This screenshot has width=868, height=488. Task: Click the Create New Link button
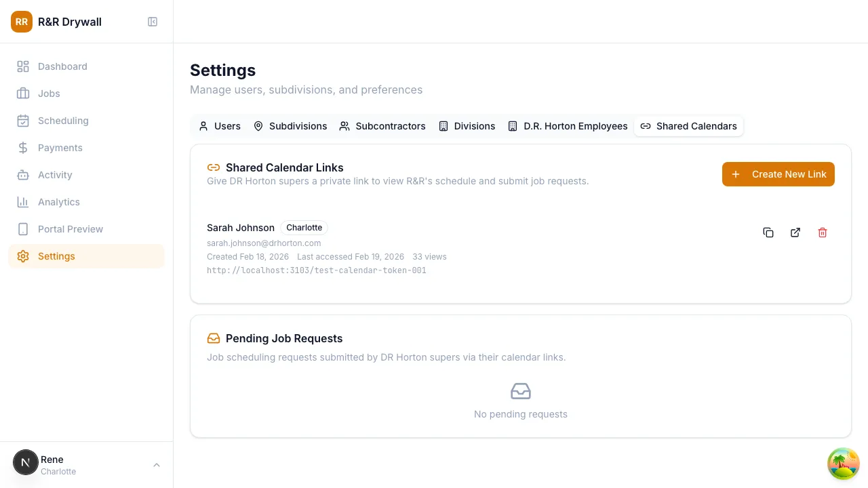click(778, 174)
